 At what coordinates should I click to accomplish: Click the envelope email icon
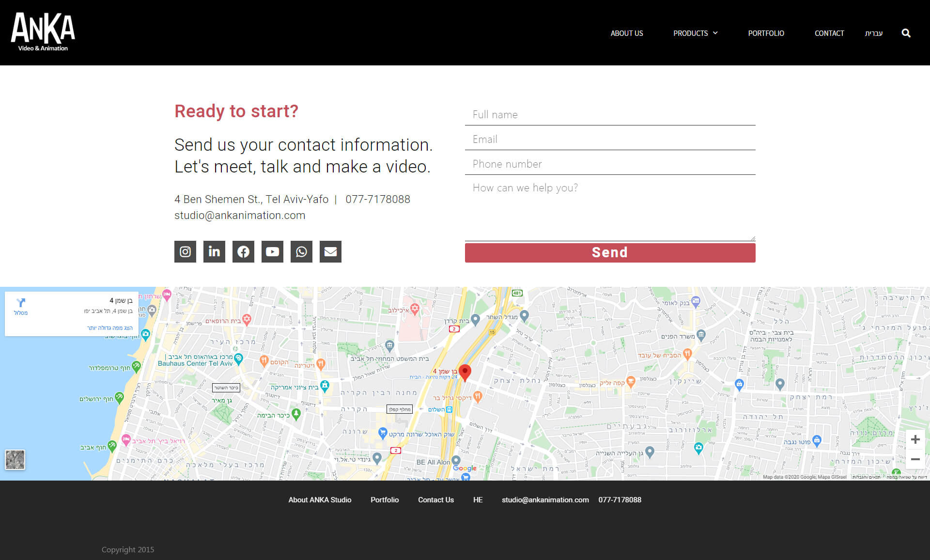[330, 251]
